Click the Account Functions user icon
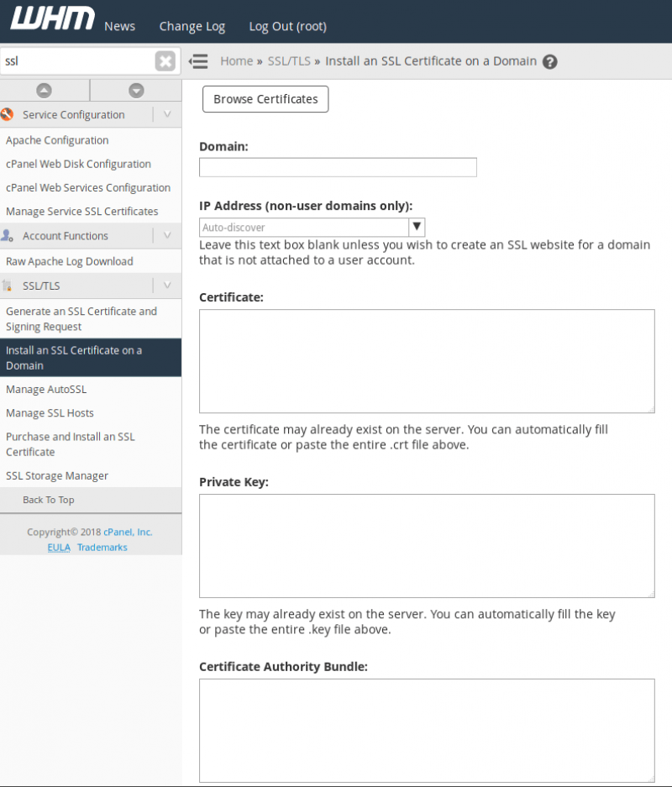Viewport: 672px width, 787px height. [x=8, y=236]
